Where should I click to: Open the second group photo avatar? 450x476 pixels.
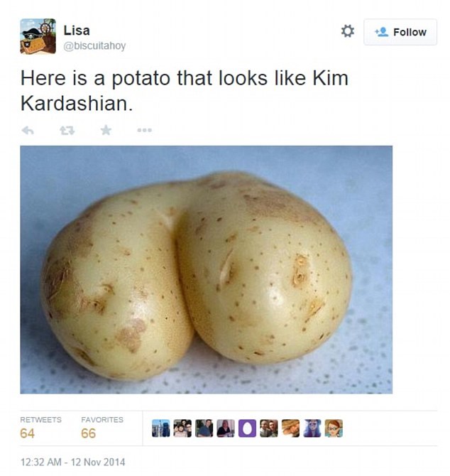pyautogui.click(x=182, y=428)
